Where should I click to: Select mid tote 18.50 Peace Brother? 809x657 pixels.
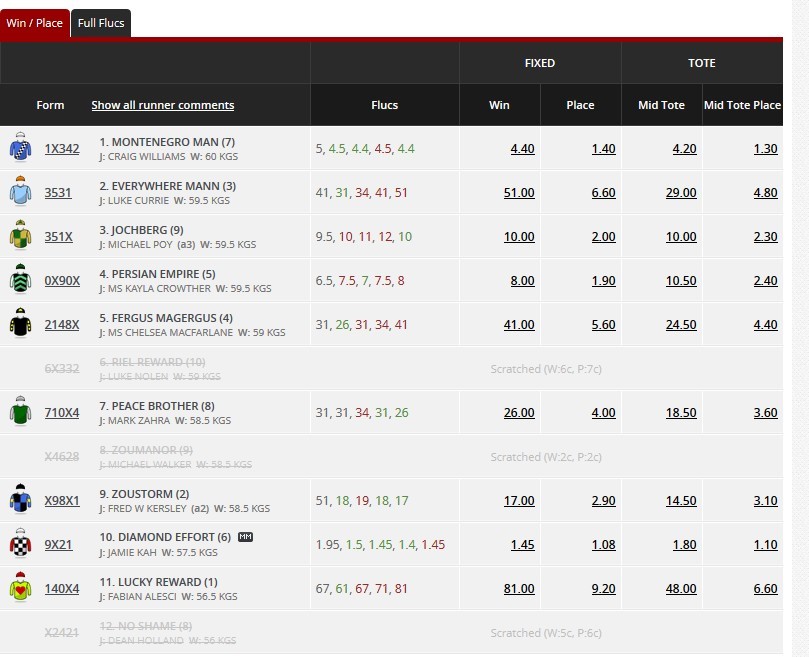(681, 412)
